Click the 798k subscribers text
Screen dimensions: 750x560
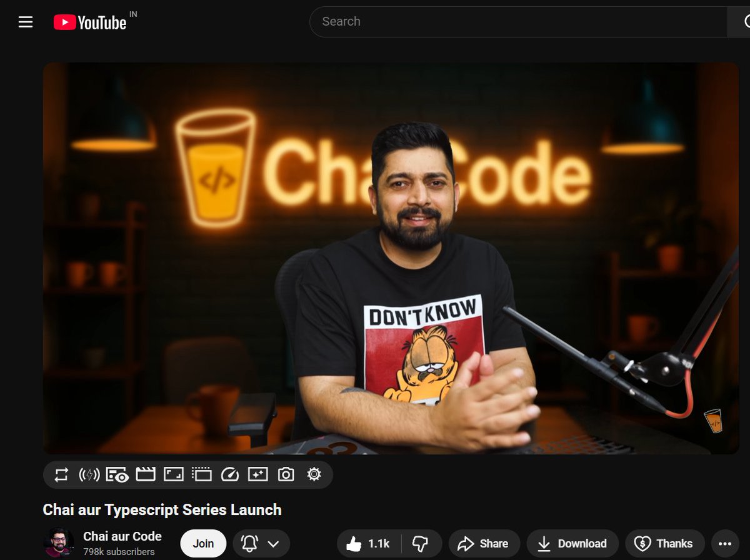[x=119, y=552]
